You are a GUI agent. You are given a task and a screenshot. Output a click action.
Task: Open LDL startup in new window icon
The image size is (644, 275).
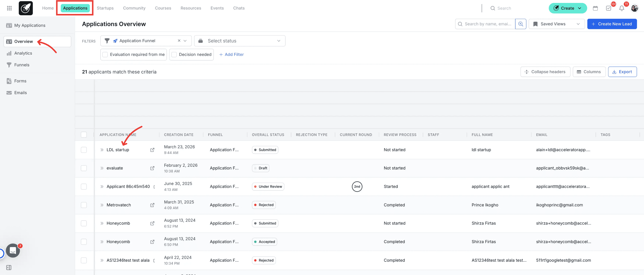click(152, 150)
